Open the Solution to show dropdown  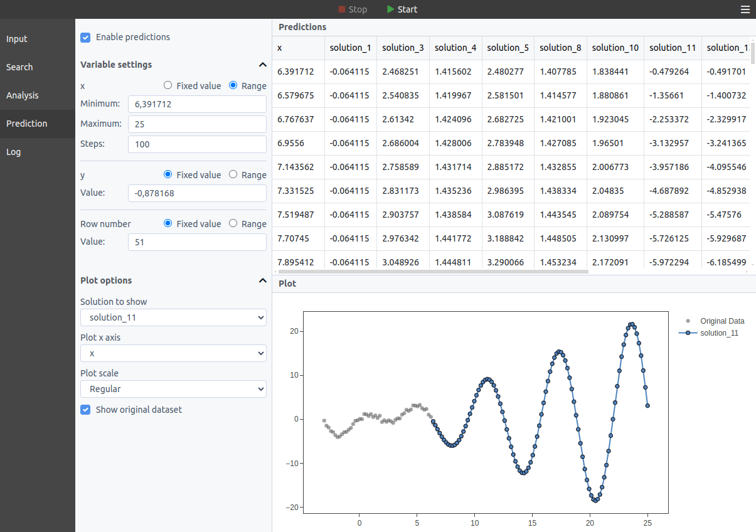coord(173,317)
